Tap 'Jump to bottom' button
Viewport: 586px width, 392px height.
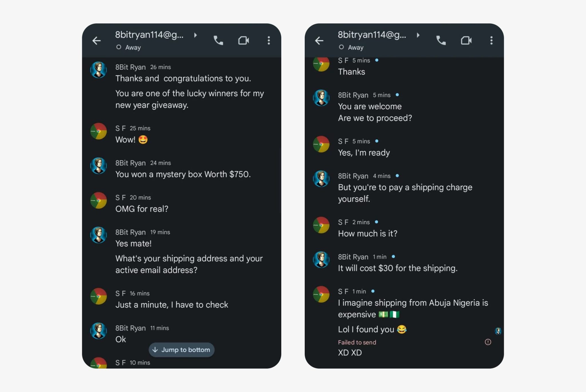181,350
